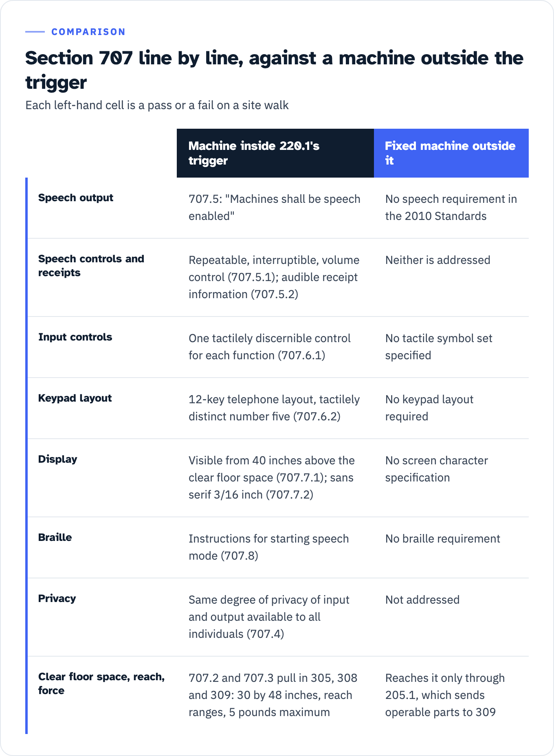
Task: Click the Braille row label
Action: (x=55, y=537)
